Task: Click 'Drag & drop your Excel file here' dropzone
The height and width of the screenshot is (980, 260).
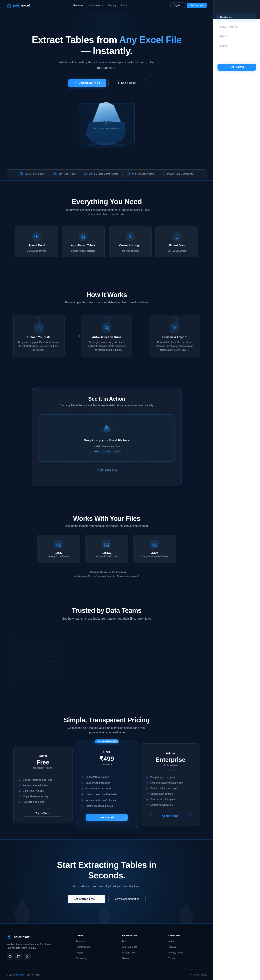Action: 107,438
